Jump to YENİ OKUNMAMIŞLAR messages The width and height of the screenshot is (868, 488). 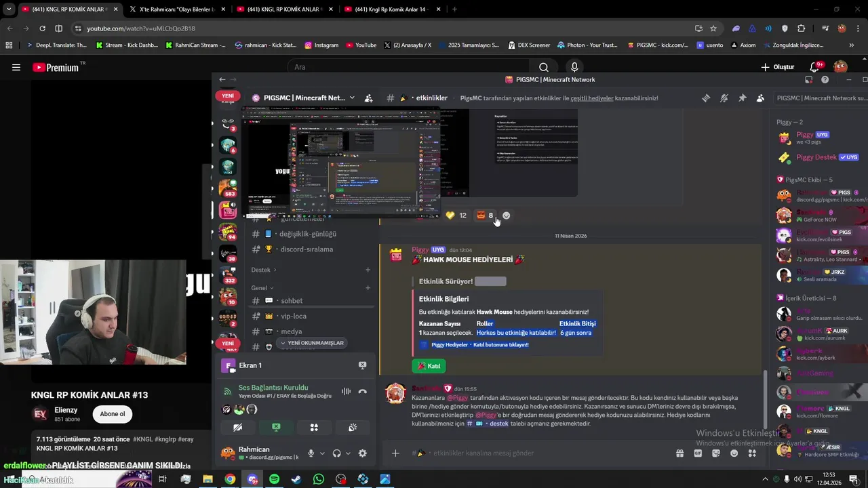311,343
